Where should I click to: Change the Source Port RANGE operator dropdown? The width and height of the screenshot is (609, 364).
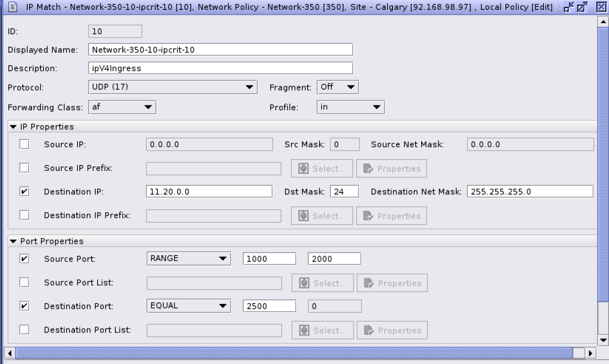[x=188, y=259]
